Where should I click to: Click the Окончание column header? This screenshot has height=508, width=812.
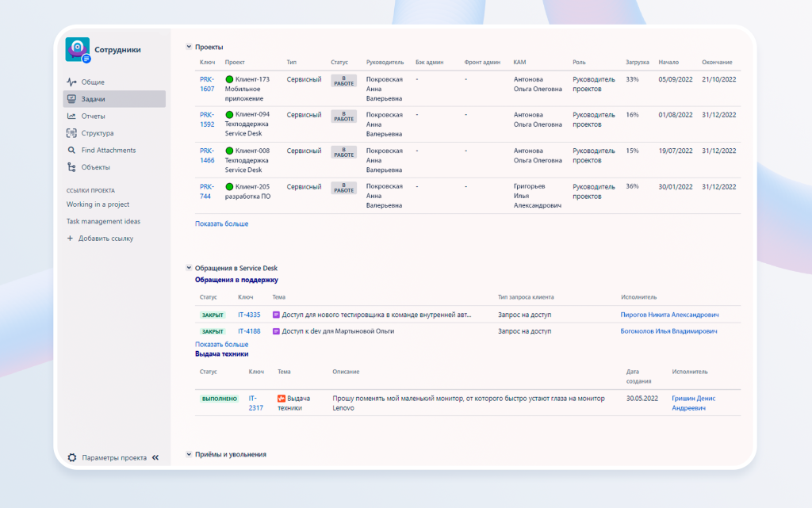(x=717, y=62)
